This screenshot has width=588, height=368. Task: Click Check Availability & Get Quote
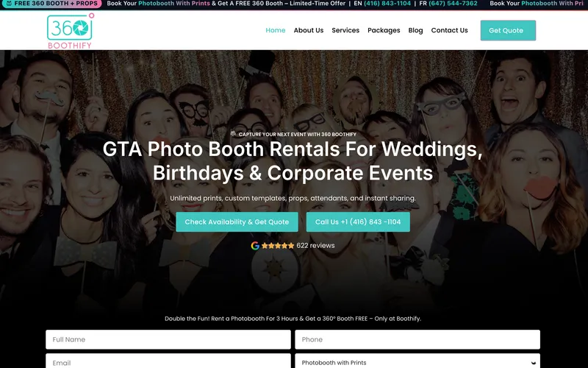pyautogui.click(x=237, y=222)
